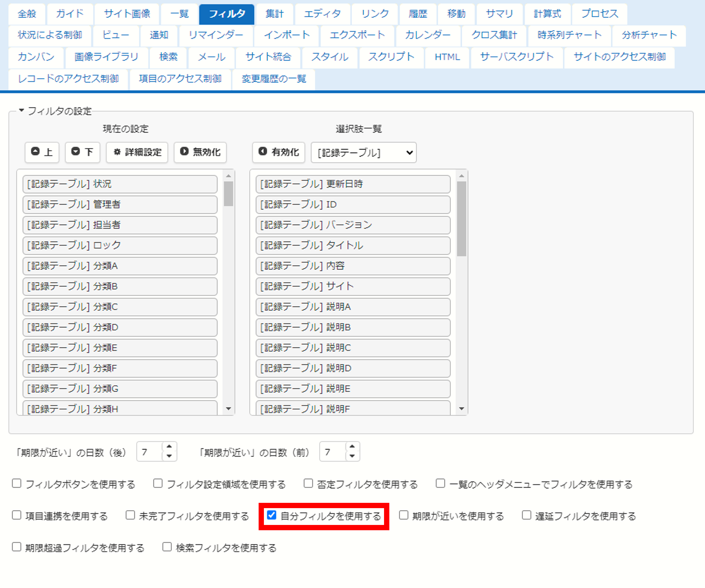Viewport: 705px width, 588px height.
Task: Enable フィルタボタンを使用する checkbox
Action: (x=16, y=483)
